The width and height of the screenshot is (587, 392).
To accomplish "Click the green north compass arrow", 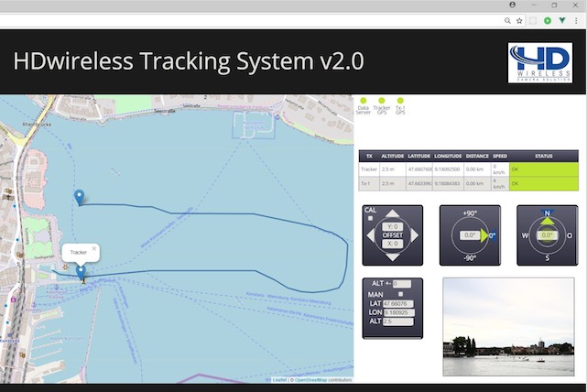I will click(547, 222).
